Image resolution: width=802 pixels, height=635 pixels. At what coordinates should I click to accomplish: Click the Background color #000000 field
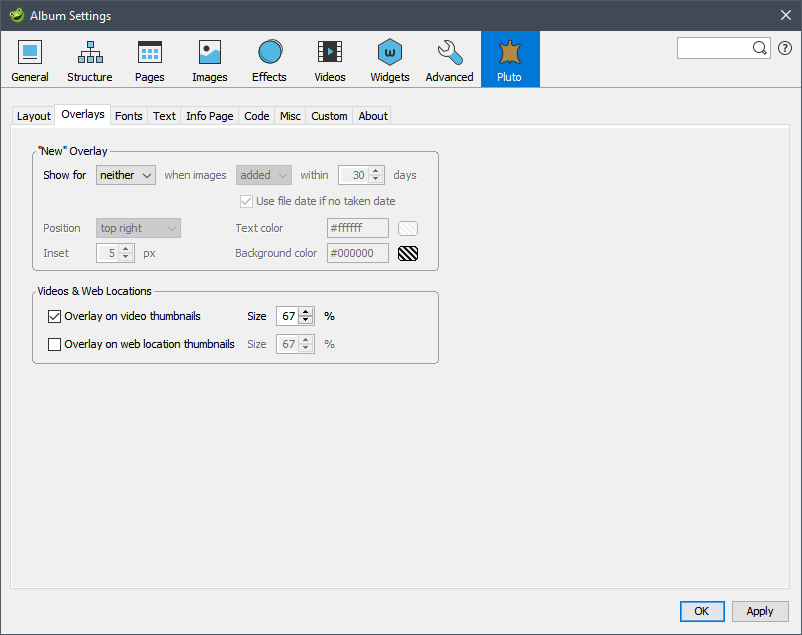tap(358, 253)
